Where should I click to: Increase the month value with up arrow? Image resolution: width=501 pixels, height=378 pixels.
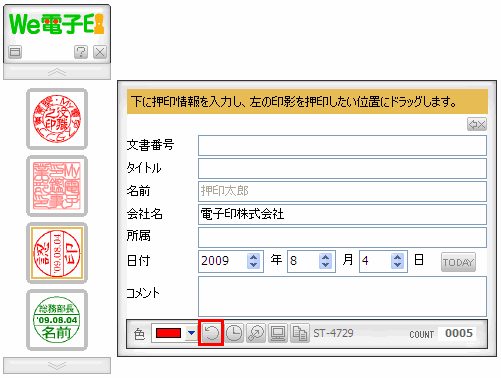tap(325, 257)
